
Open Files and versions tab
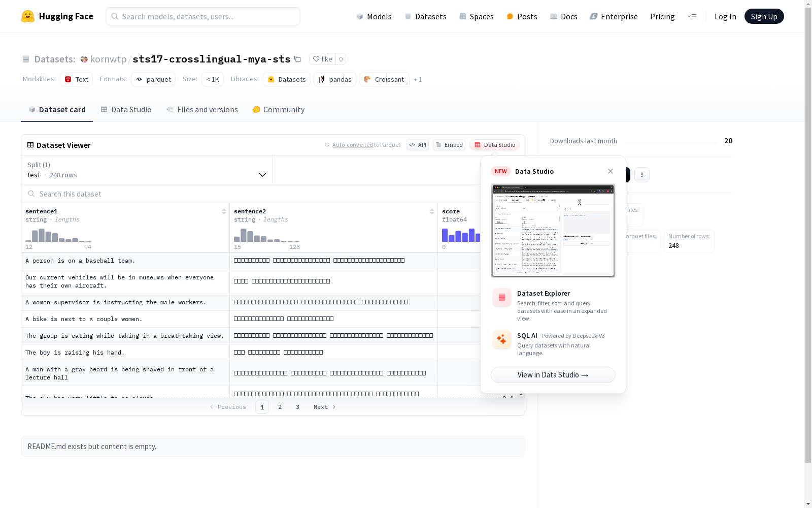tap(202, 110)
